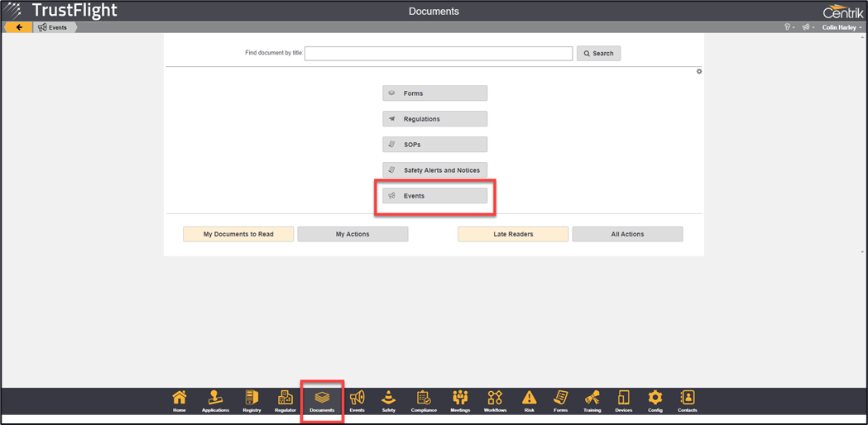Open the Events megaphone icon in bottom bar
This screenshot has width=868, height=425.
[x=357, y=401]
